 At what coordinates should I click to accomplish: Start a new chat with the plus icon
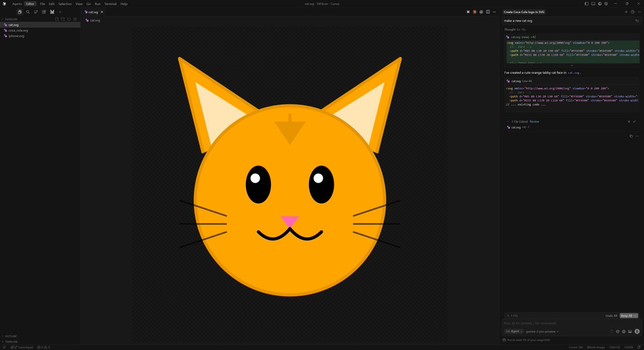coord(626,11)
